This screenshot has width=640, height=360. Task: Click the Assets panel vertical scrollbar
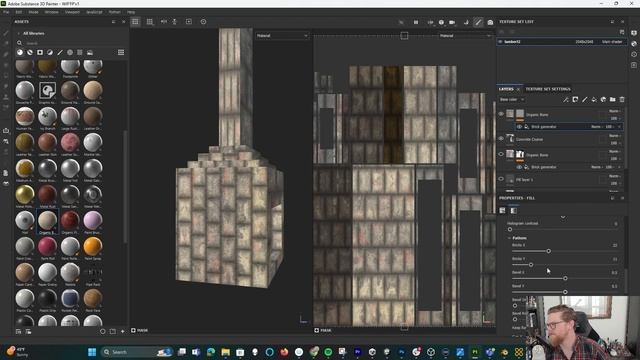point(125,186)
